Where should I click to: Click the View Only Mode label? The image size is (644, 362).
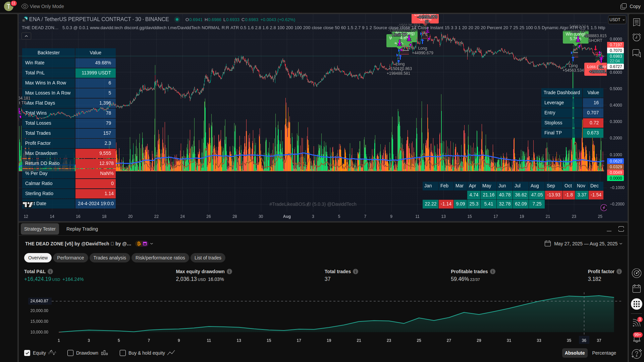(x=47, y=6)
